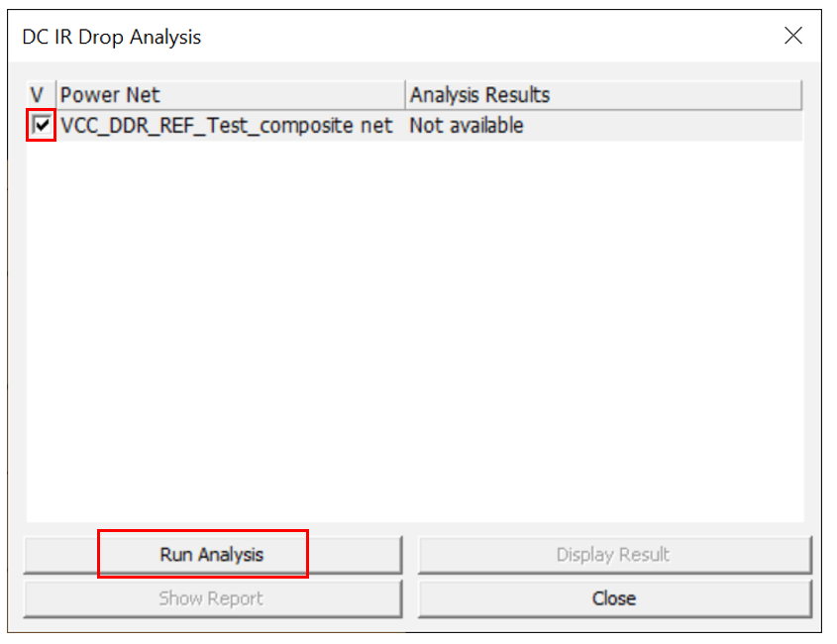Sort by the Power Net column header
Viewport: 837px width, 644px height.
pos(230,95)
